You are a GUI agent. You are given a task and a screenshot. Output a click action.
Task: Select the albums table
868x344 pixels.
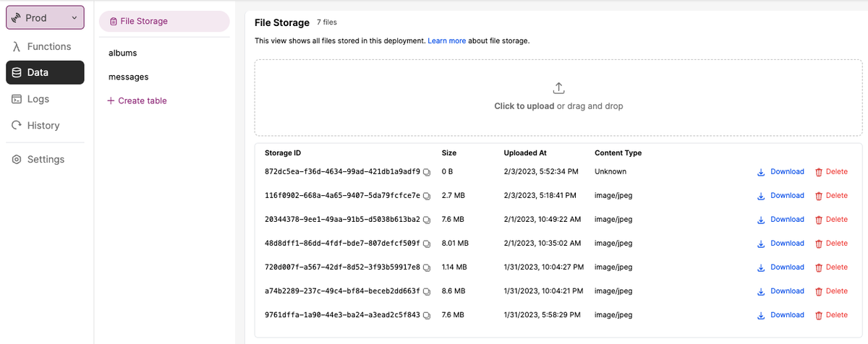(x=123, y=53)
